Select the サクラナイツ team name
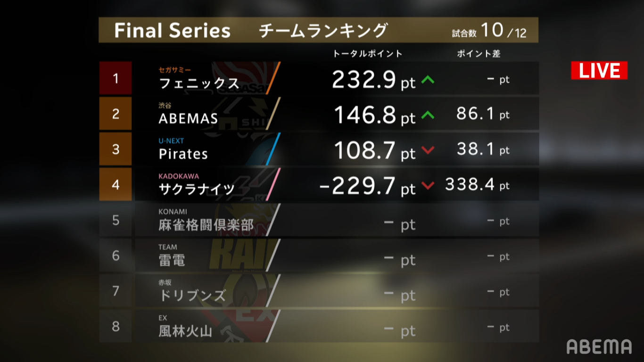This screenshot has height=362, width=644. pyautogui.click(x=197, y=189)
